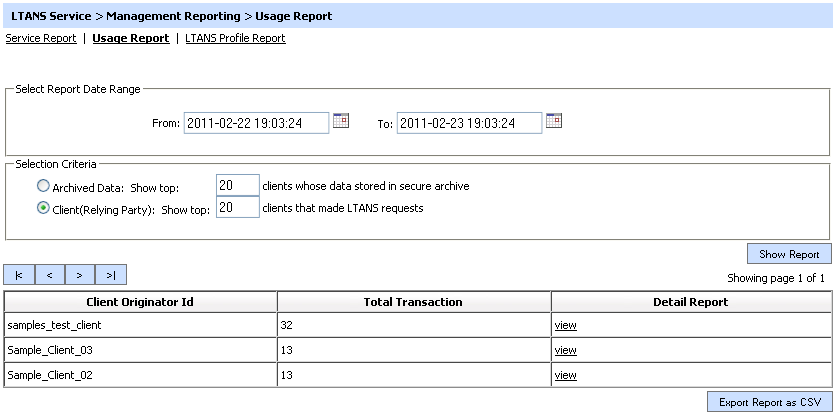View detail report for Sample_Client_02
Screen dimensions: 837x420
coord(565,375)
